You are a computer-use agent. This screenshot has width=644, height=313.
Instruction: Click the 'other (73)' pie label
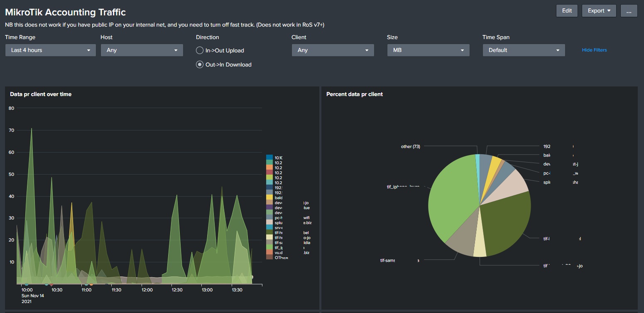click(411, 146)
